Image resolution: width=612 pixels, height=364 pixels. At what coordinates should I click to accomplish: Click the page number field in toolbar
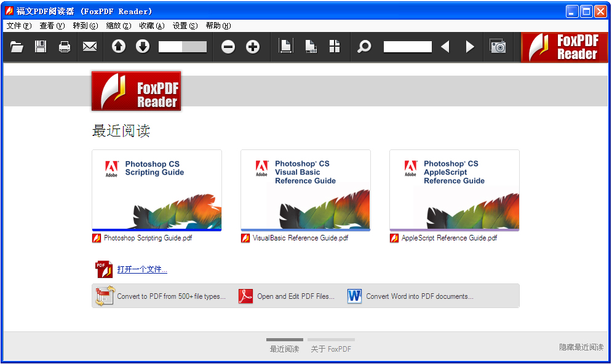tap(183, 47)
